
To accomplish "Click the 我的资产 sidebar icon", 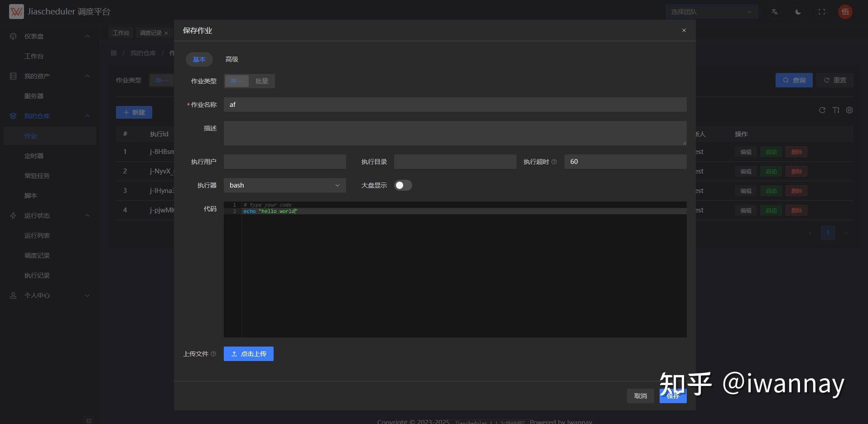I will point(13,76).
